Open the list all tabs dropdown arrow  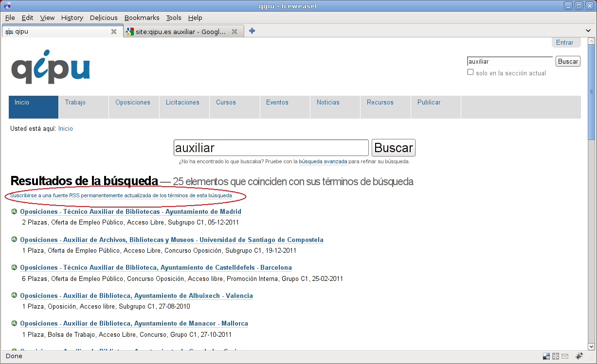coord(588,32)
